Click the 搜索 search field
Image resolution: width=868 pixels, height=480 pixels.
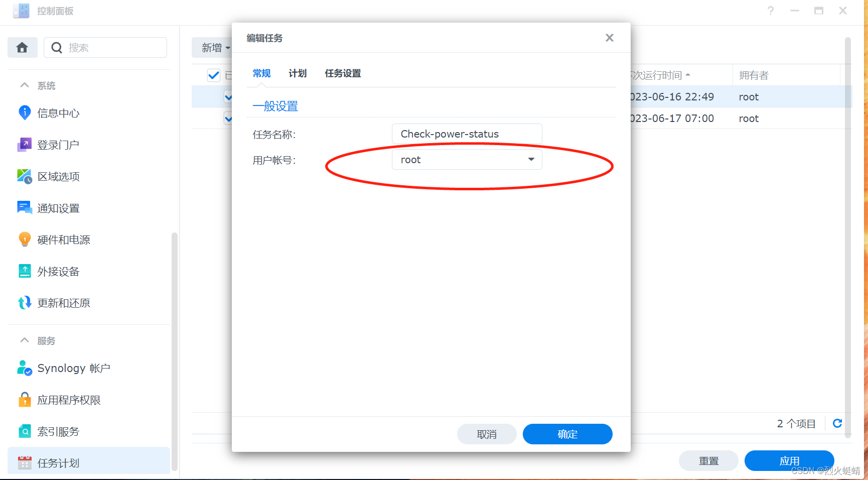[105, 48]
